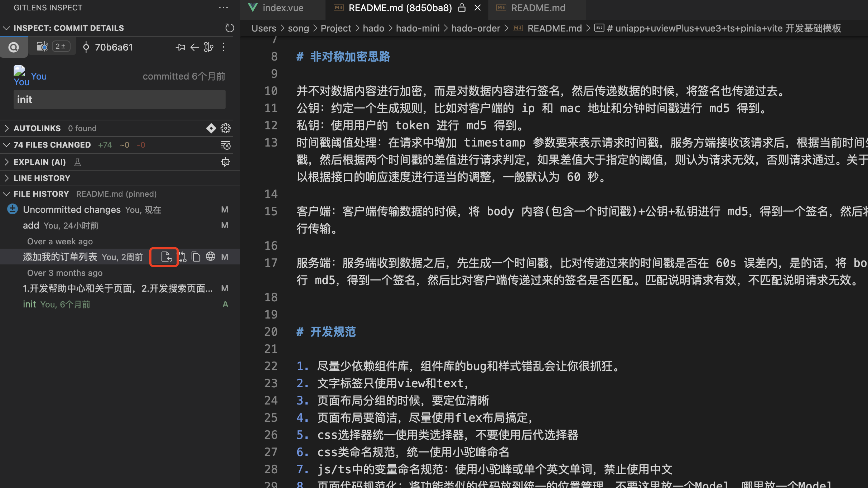Viewport: 868px width, 488px height.
Task: Open Autolinks settings gear icon
Action: [x=226, y=128]
